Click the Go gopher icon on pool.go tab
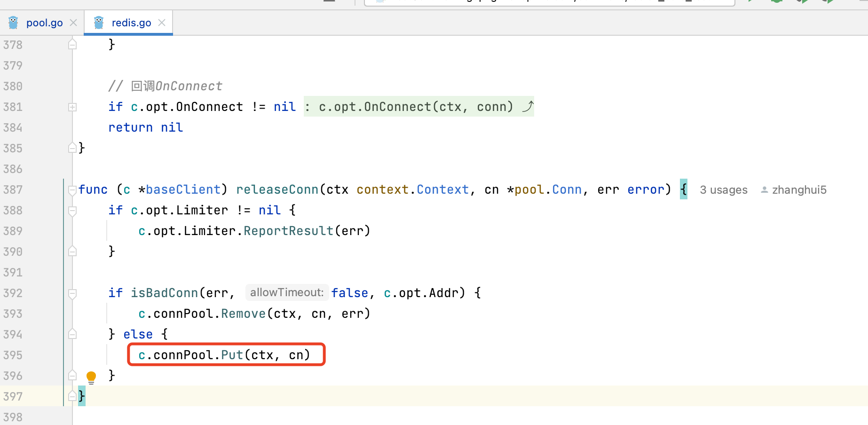868x425 pixels. [x=13, y=23]
